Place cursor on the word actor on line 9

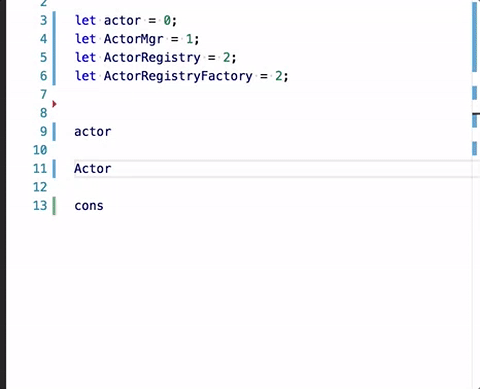pyautogui.click(x=93, y=132)
